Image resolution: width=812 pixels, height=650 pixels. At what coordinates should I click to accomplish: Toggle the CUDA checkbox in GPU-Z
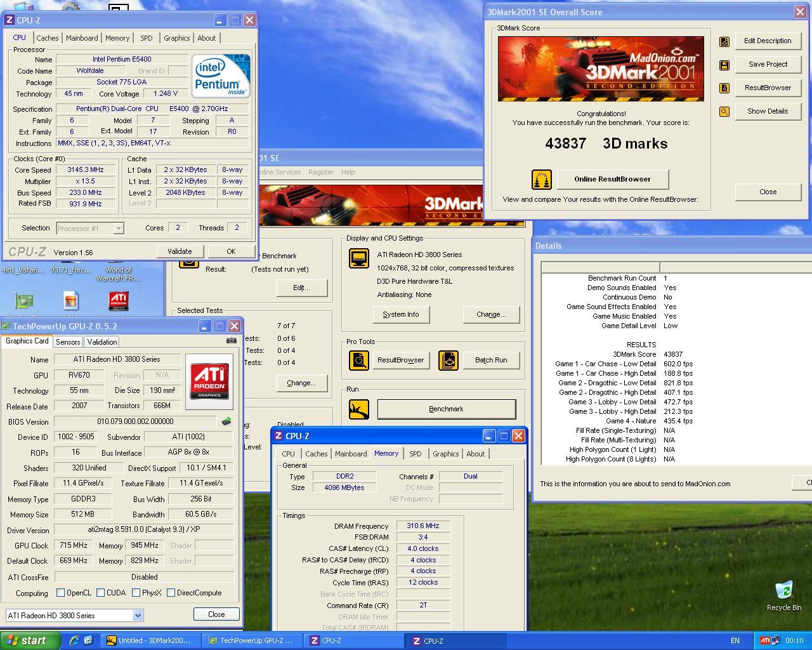100,593
